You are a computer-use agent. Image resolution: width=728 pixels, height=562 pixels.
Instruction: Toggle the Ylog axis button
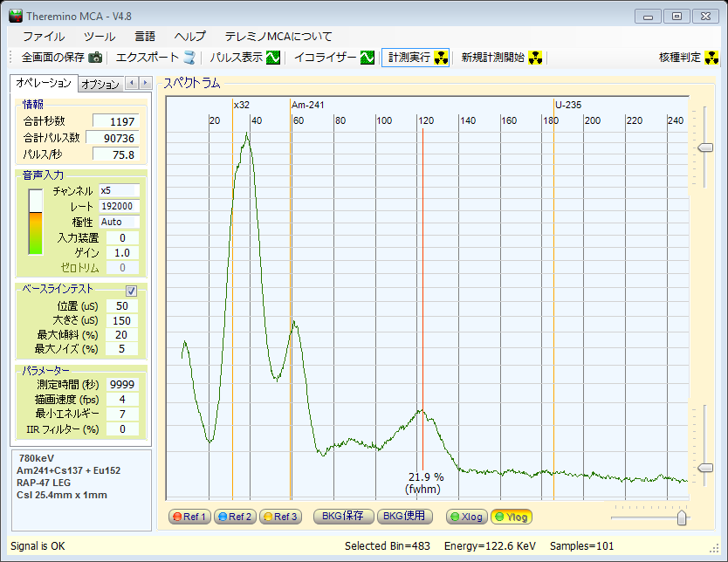pyautogui.click(x=512, y=517)
